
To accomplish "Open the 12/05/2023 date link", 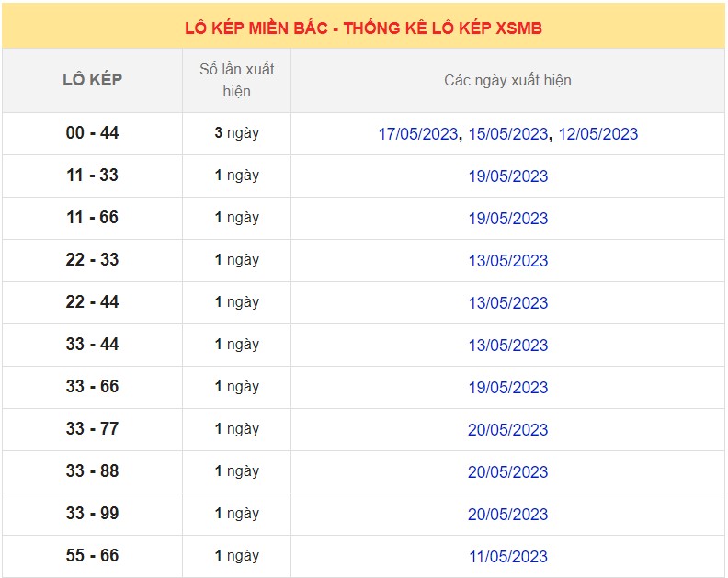I will (597, 134).
